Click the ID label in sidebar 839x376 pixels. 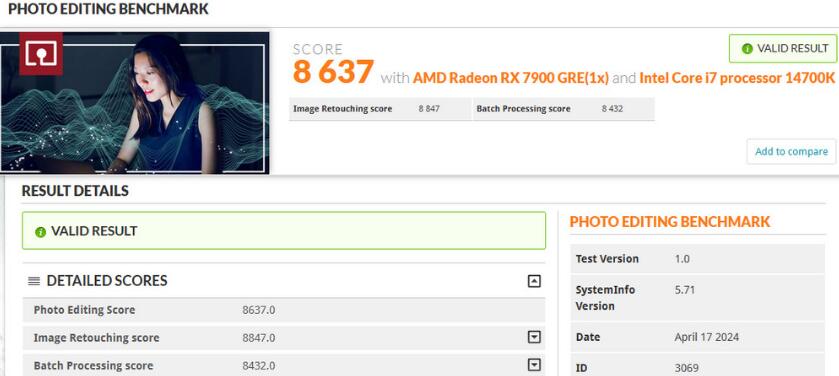tap(581, 369)
